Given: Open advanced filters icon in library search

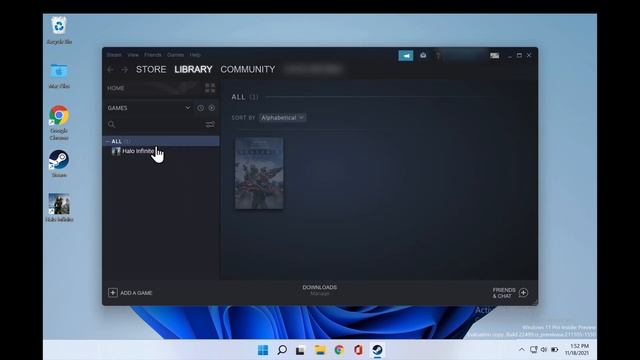Looking at the screenshot, I should pos(210,124).
